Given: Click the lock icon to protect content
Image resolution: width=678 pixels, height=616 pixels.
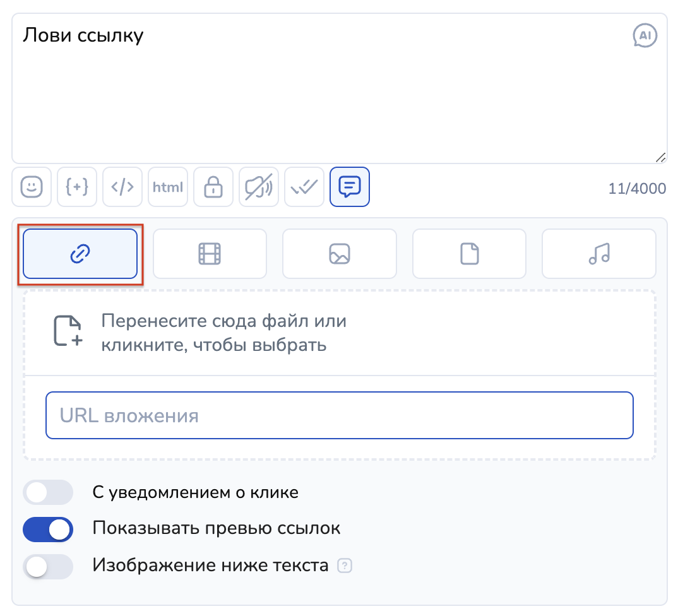Looking at the screenshot, I should click(213, 187).
